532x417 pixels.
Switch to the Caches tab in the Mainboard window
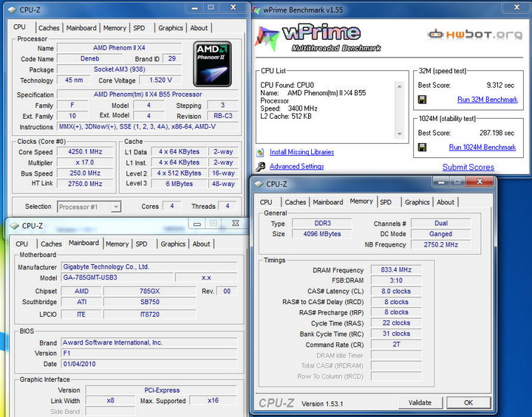51,244
